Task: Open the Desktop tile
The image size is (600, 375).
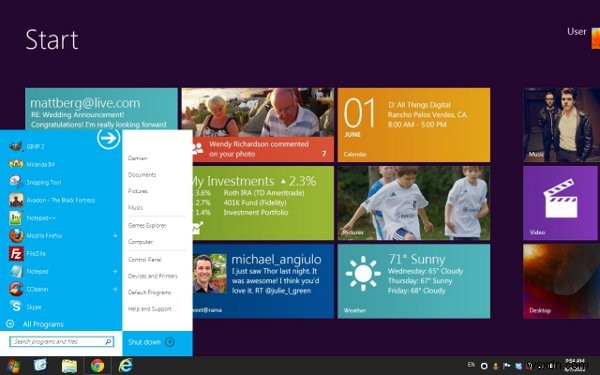Action: click(561, 281)
